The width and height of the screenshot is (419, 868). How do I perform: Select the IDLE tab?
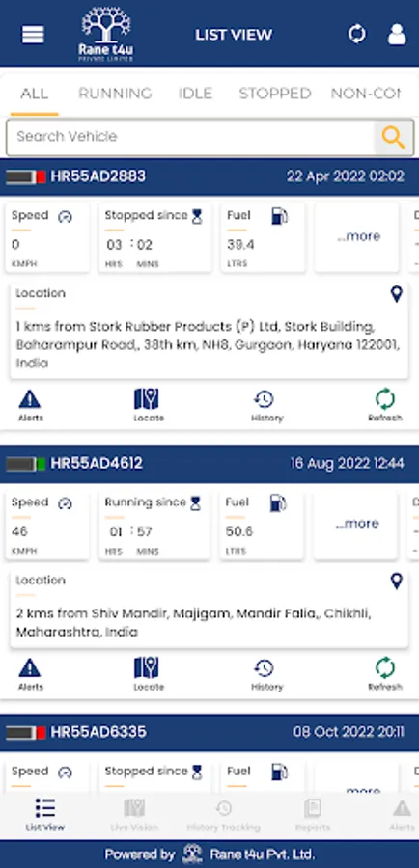(195, 93)
